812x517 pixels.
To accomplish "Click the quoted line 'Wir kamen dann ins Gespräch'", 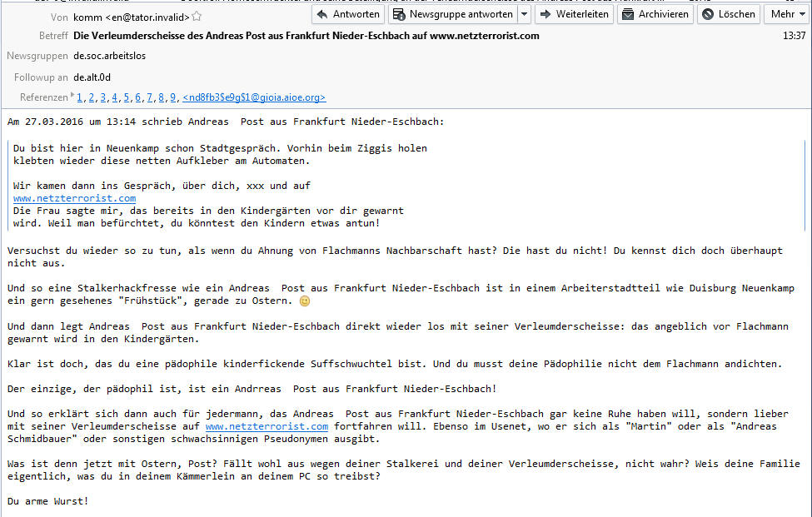I will click(162, 186).
